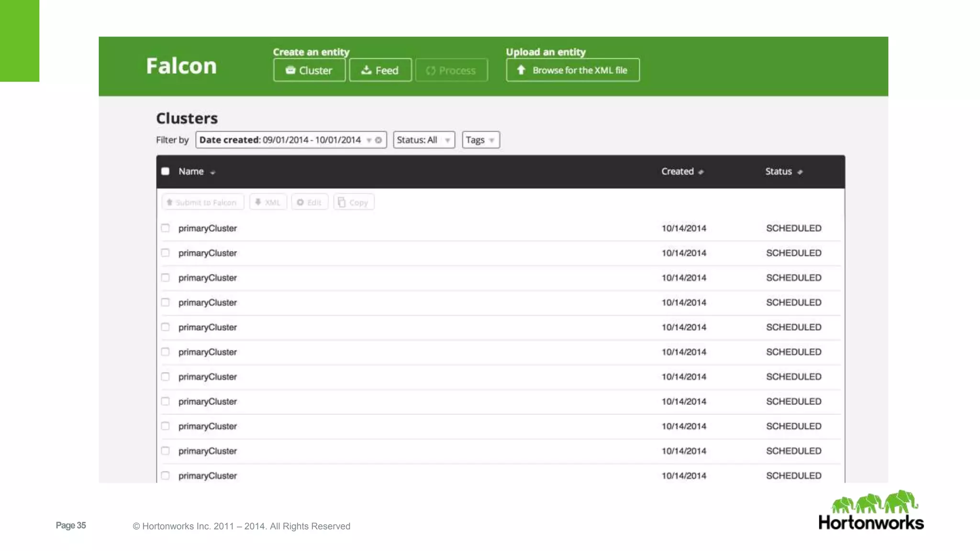Click the Copy button

point(354,202)
